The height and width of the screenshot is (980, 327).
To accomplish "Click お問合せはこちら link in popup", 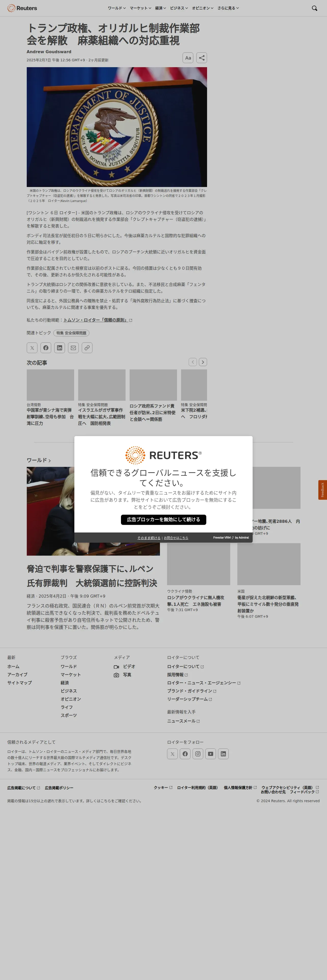I will [176, 538].
